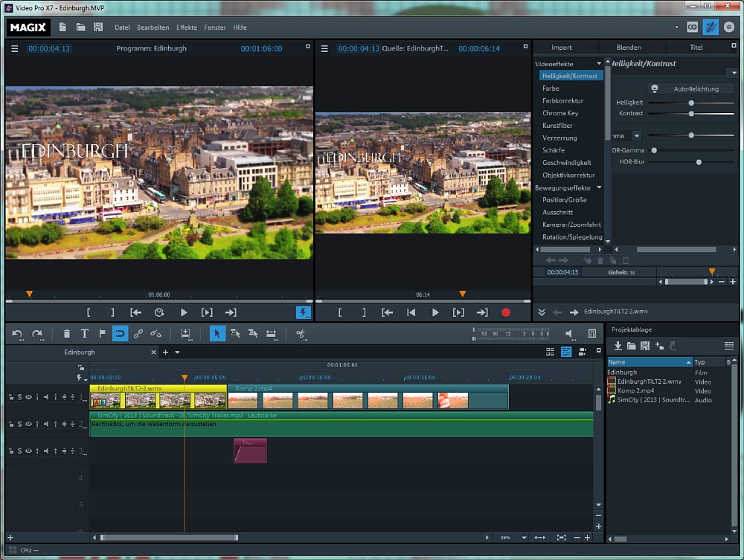Screen dimensions: 744x560
Task: Click the scissors cut tool
Action: pos(301,334)
